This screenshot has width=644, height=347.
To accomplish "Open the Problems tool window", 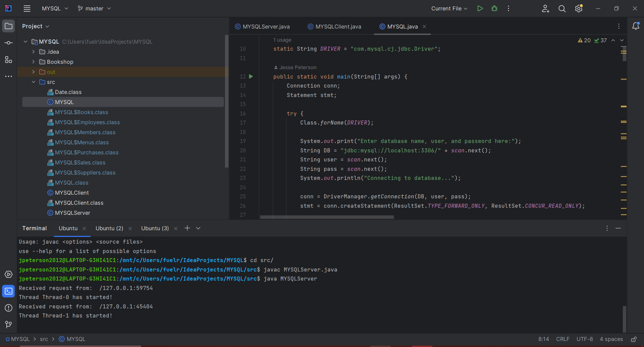I will (8, 308).
